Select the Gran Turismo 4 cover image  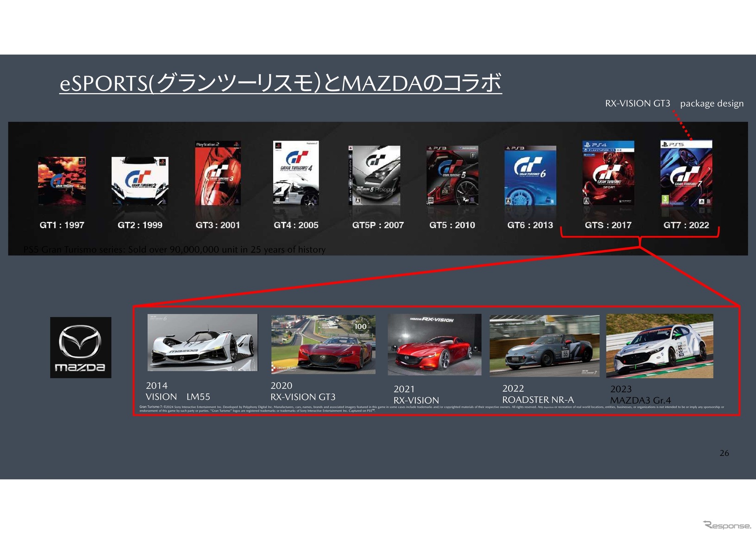pyautogui.click(x=296, y=173)
